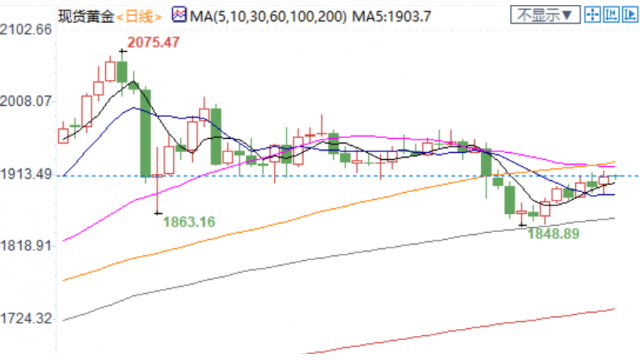640x360 pixels.
Task: Click the dropdown arrow beside 不显示
Action: 567,16
